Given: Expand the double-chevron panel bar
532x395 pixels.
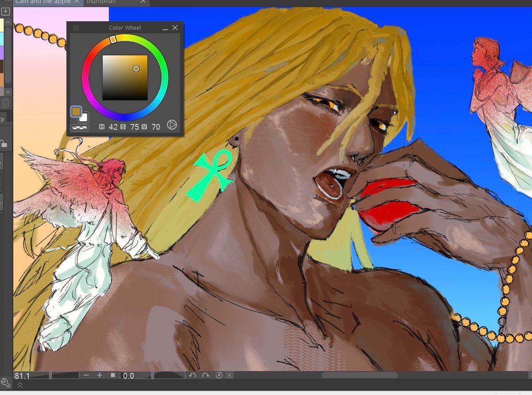Looking at the screenshot, I should pos(20,386).
